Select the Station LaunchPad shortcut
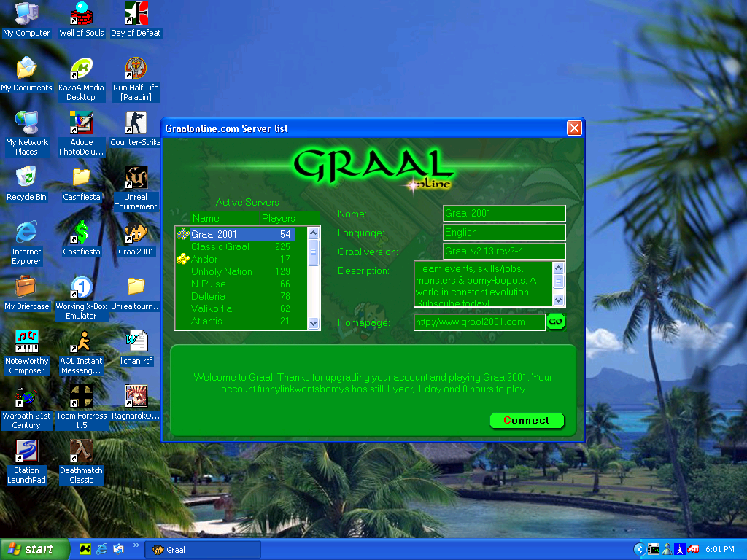The height and width of the screenshot is (560, 747). 26,462
